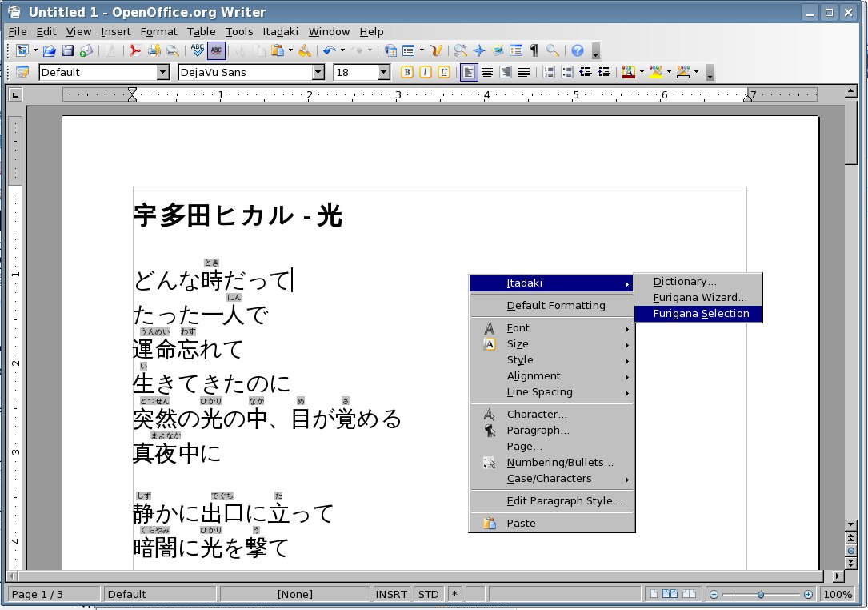Open the font size dropdown
Screen dimensions: 868x610
tap(383, 72)
